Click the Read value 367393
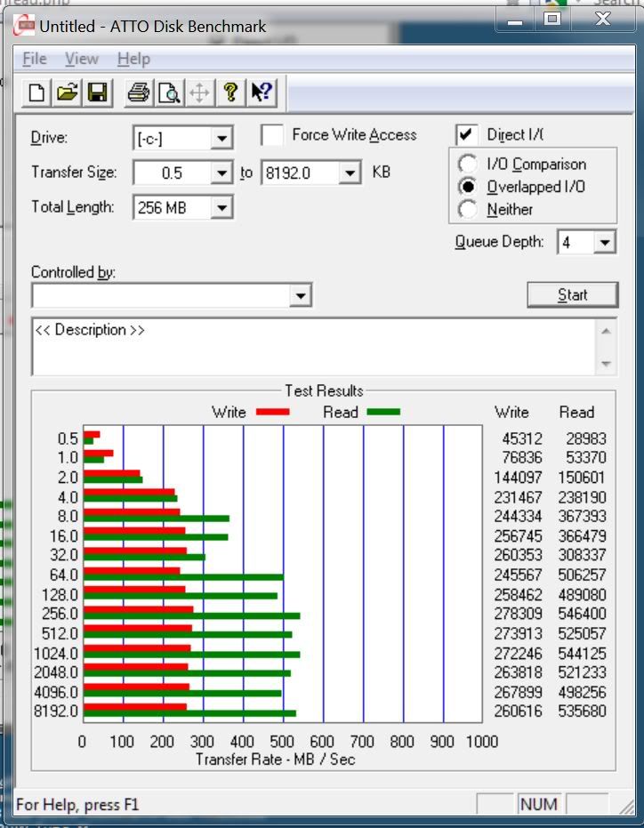The image size is (644, 828). pyautogui.click(x=583, y=516)
